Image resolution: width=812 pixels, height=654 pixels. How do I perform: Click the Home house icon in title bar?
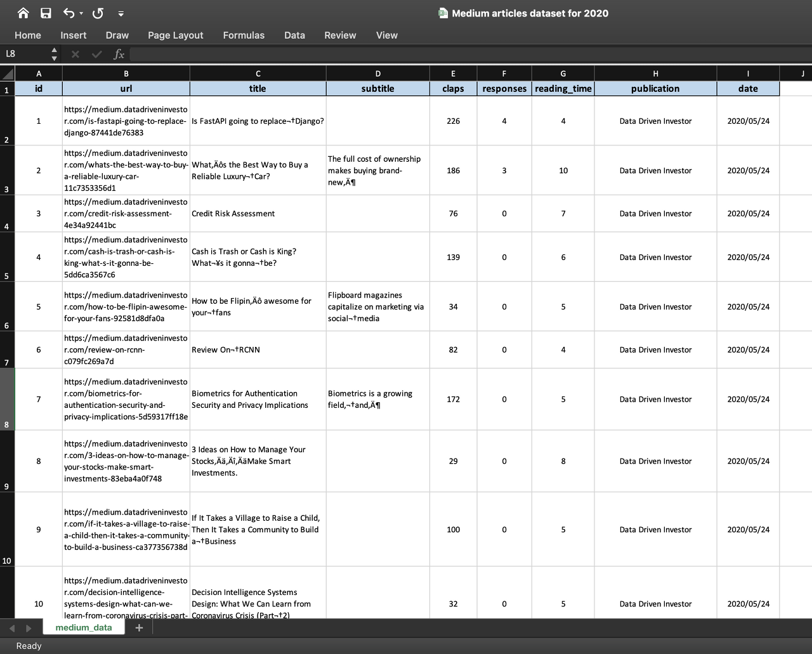tap(23, 13)
